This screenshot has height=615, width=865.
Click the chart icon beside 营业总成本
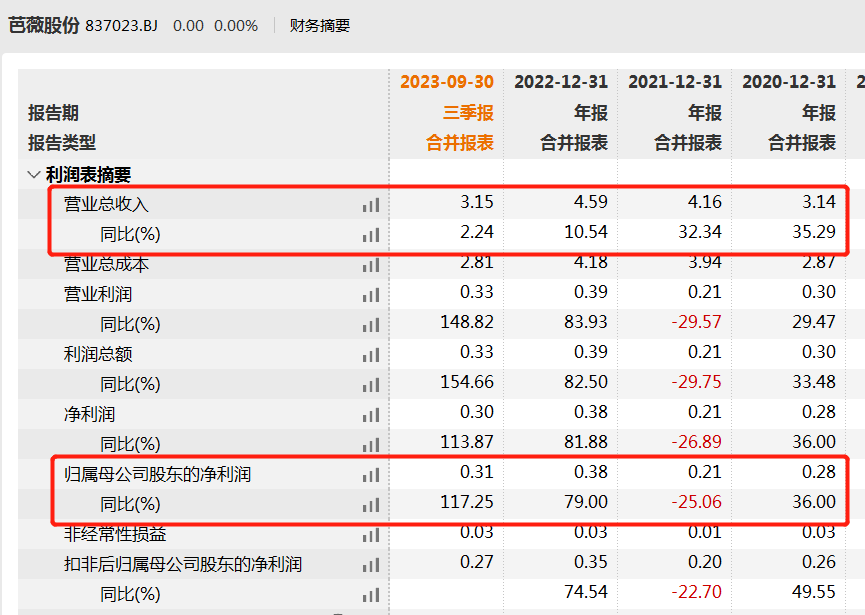pyautogui.click(x=371, y=265)
